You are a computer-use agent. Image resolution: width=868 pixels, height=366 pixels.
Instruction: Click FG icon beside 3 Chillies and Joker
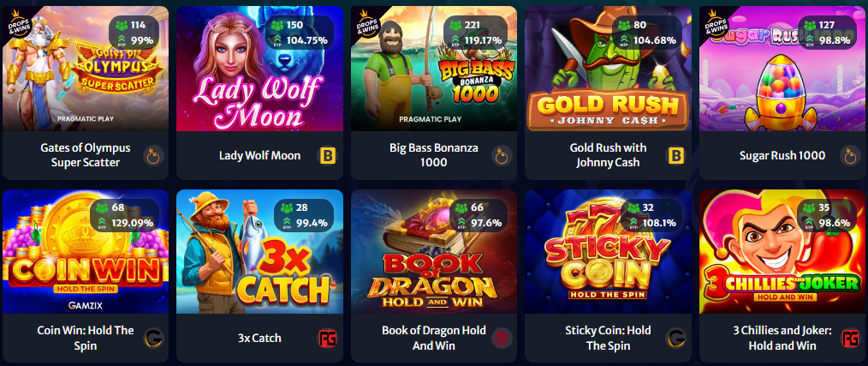click(850, 338)
